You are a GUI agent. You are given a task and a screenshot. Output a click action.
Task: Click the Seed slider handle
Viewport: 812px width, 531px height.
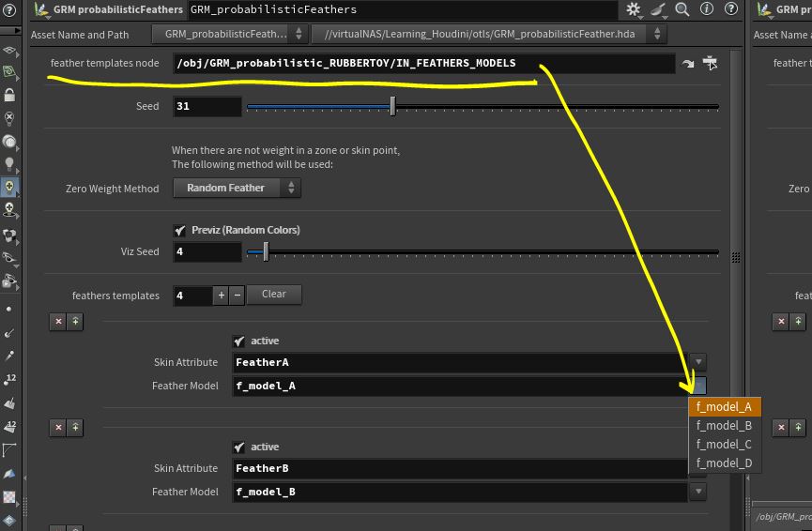pyautogui.click(x=392, y=107)
